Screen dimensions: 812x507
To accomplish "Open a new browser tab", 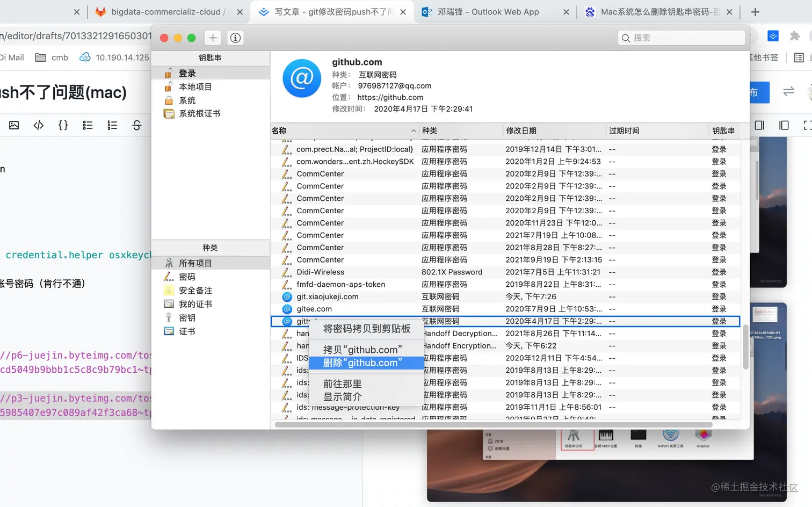I will pos(755,12).
